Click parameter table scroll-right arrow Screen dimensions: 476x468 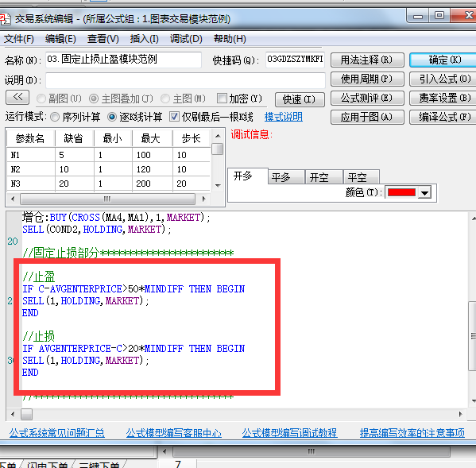pos(204,199)
